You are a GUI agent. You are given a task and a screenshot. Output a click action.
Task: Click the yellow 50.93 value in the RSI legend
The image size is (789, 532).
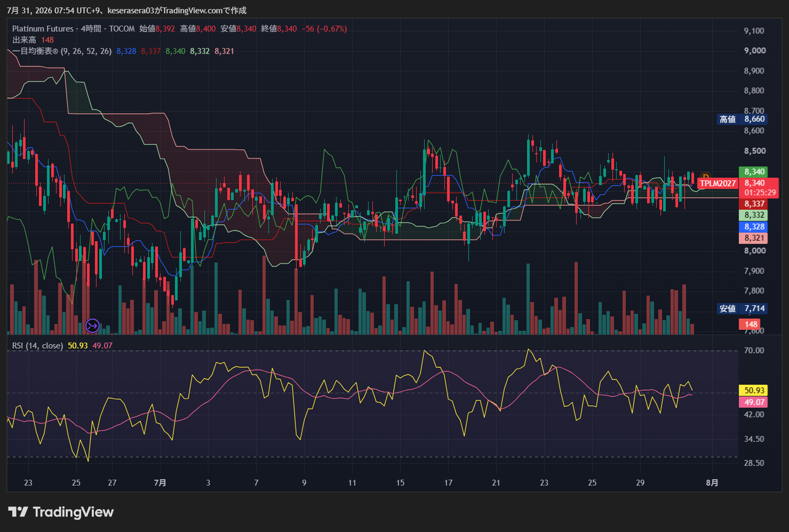[78, 346]
